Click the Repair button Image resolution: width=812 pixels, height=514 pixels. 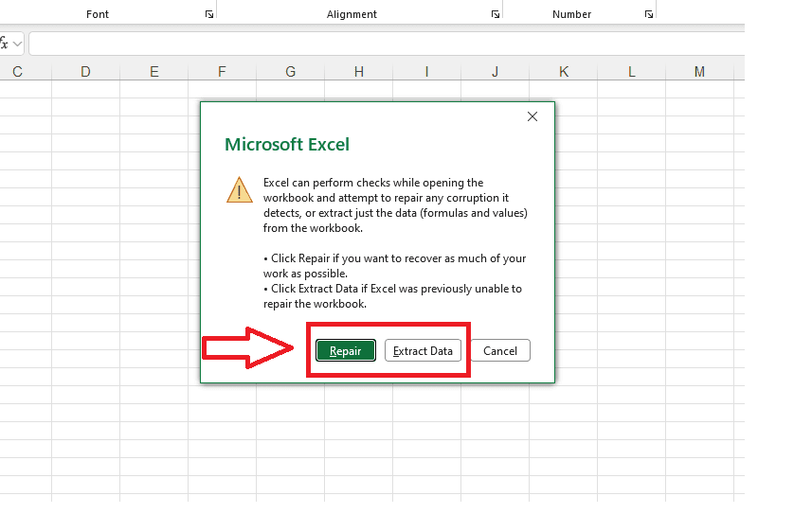[346, 350]
